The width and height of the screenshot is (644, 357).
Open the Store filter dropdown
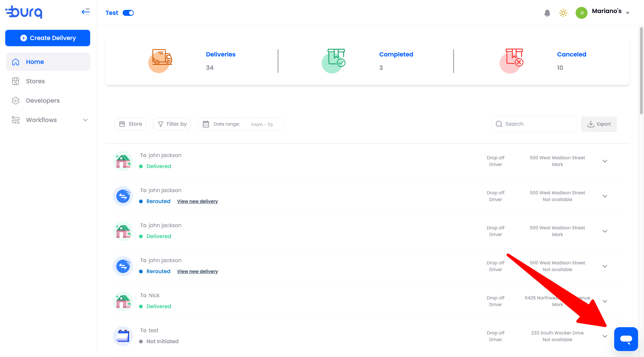coord(130,124)
